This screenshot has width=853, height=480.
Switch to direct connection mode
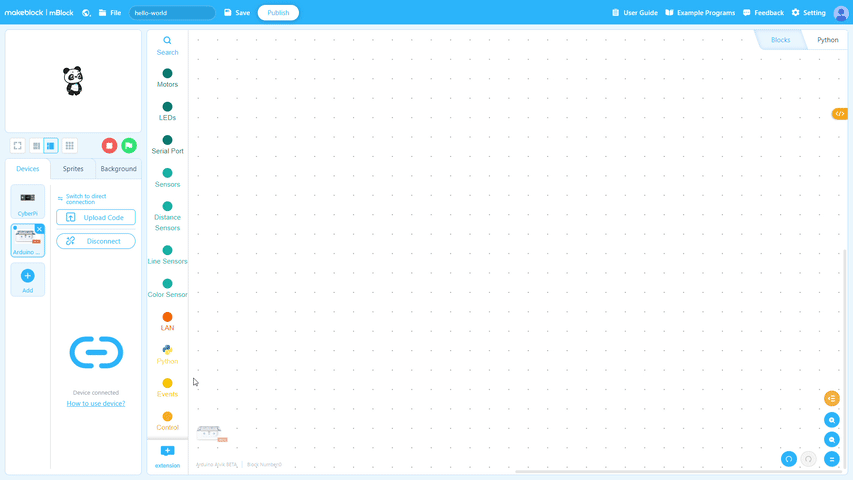pos(85,199)
